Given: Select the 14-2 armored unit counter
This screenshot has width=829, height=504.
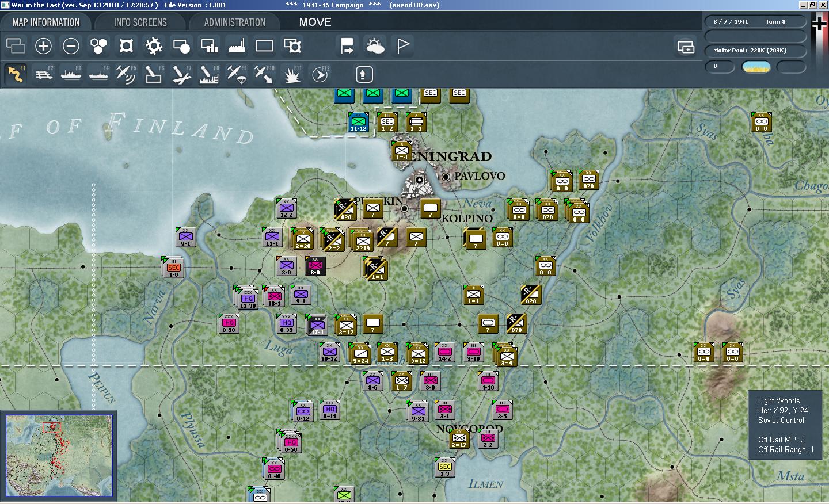Looking at the screenshot, I should tap(444, 352).
